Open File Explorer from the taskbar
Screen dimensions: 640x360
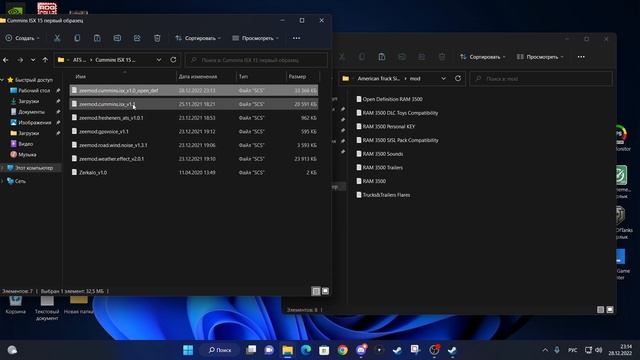[x=287, y=350]
